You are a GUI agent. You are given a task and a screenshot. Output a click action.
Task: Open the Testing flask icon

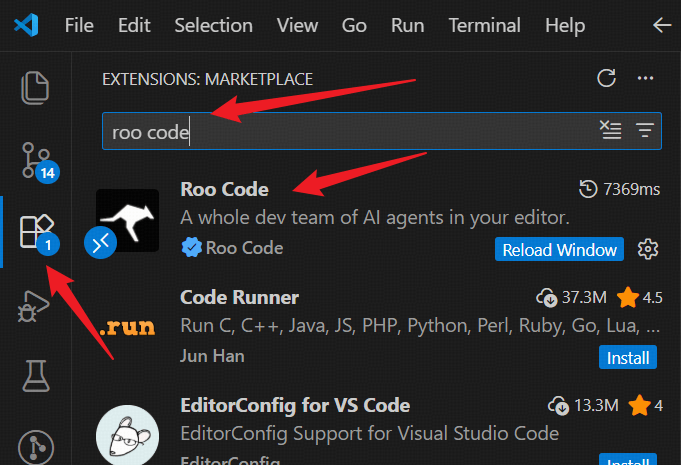tap(36, 376)
